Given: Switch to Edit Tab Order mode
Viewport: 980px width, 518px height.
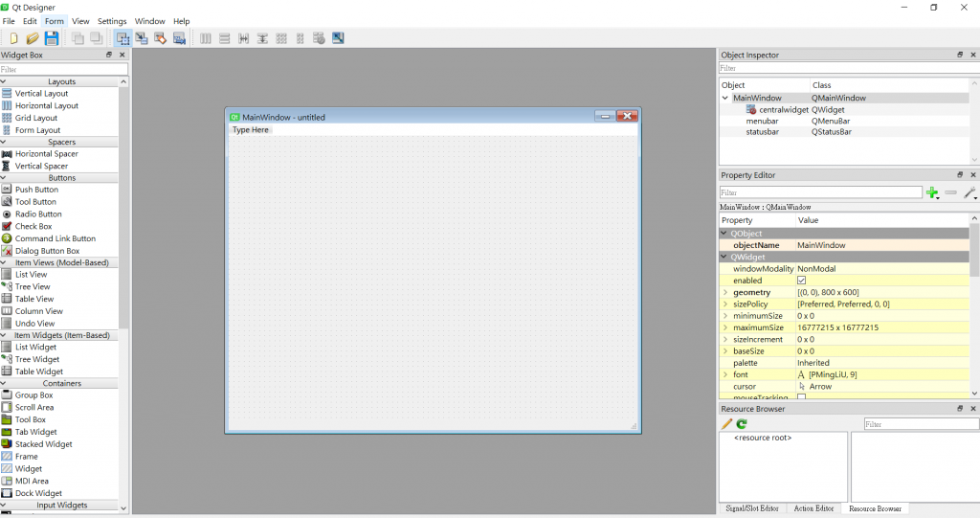Looking at the screenshot, I should click(x=179, y=39).
